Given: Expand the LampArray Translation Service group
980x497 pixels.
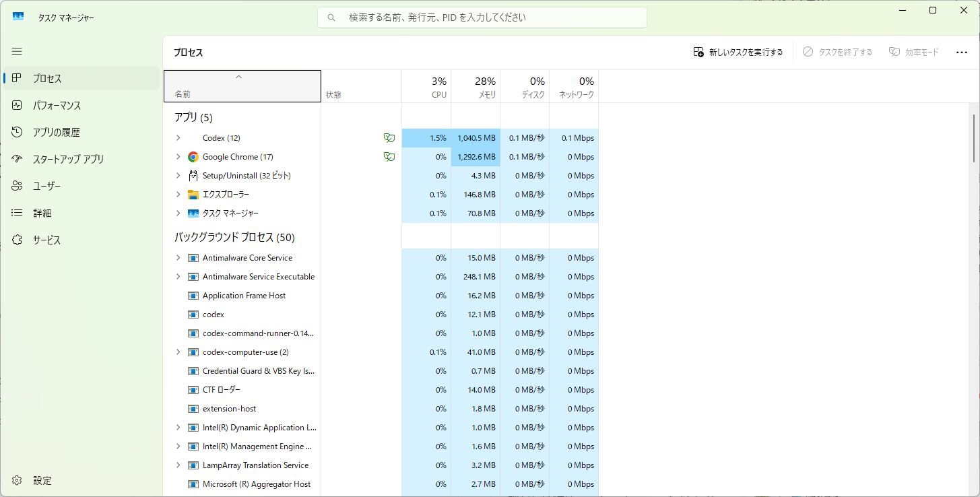Looking at the screenshot, I should tap(178, 465).
